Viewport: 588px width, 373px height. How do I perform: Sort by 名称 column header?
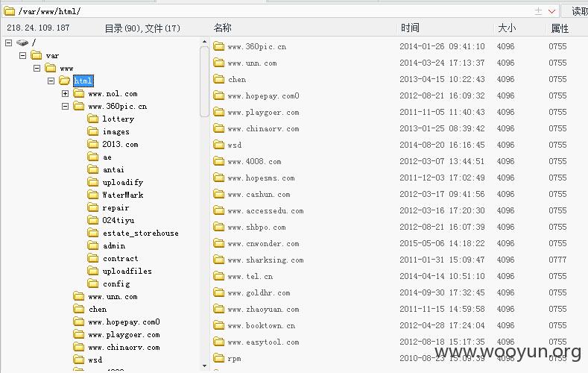coord(222,28)
